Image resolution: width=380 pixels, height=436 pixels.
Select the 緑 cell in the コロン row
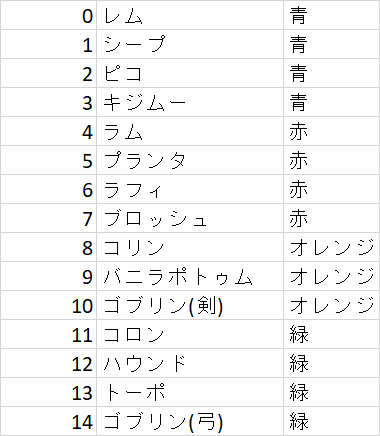332,334
